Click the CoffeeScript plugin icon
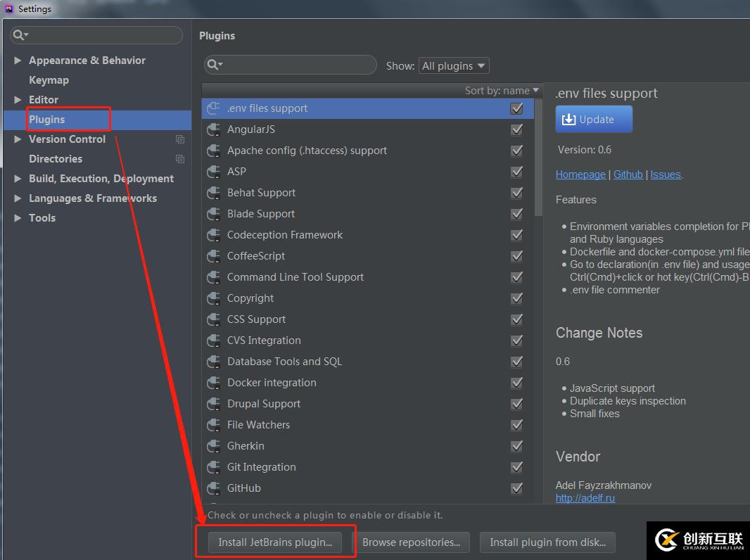Viewport: 750px width, 560px height. coord(213,256)
